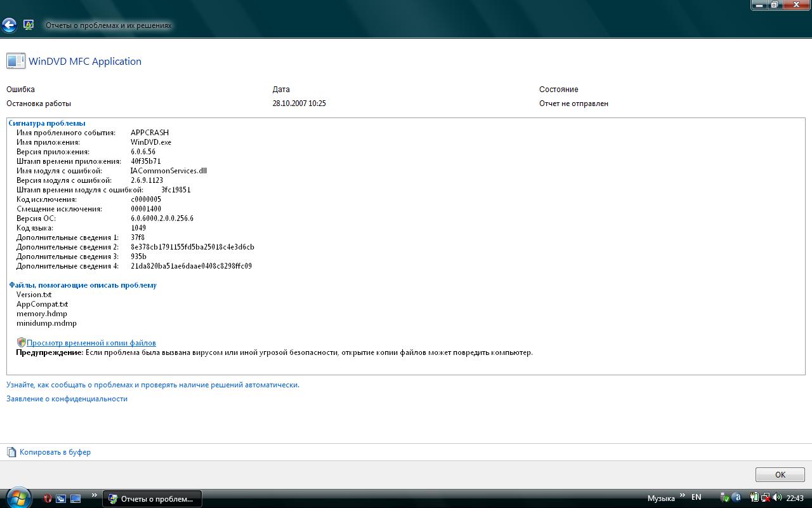Click the Предупреждение warning text
The width and height of the screenshot is (812, 508).
(274, 352)
